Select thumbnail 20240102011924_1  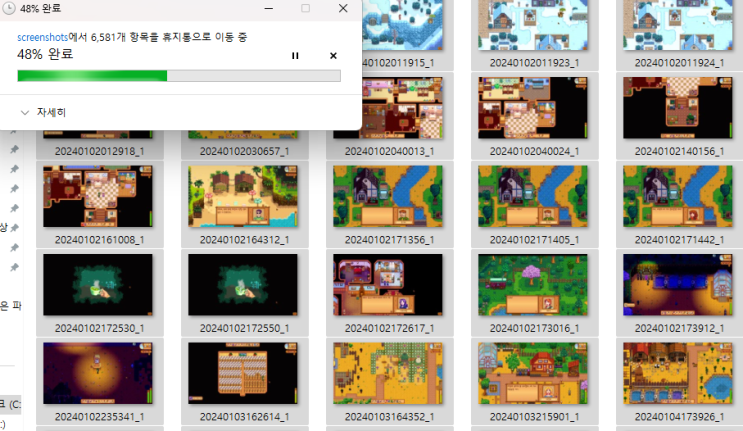click(x=678, y=25)
